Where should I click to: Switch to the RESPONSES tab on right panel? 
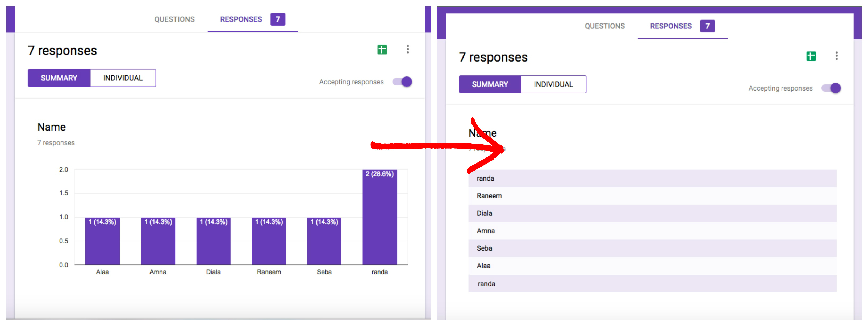coord(670,26)
